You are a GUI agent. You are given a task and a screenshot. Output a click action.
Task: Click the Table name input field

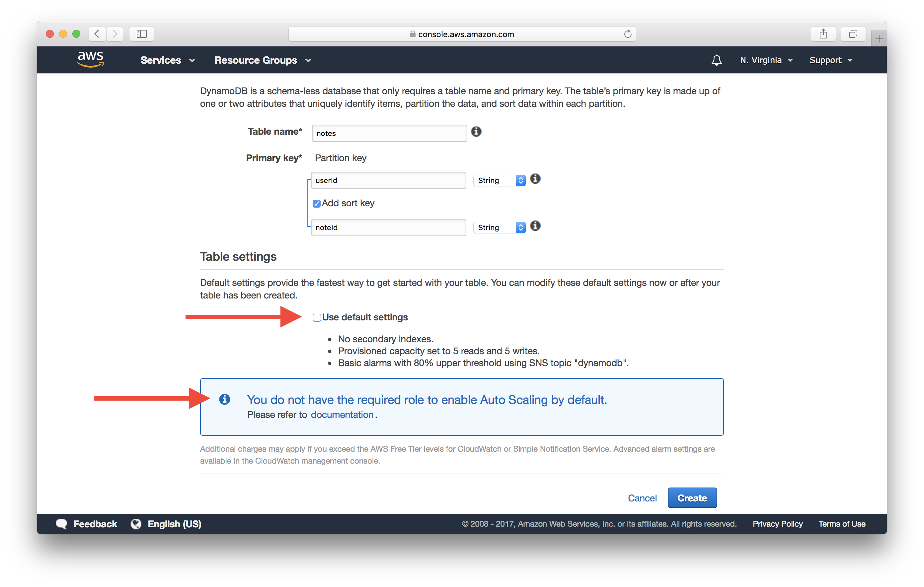click(x=389, y=133)
